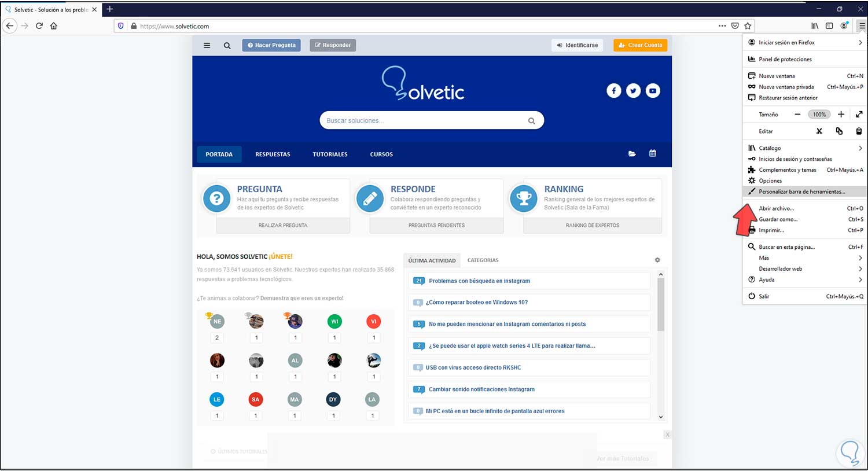868x471 pixels.
Task: Open Solvetic's Twitter icon
Action: (x=633, y=91)
